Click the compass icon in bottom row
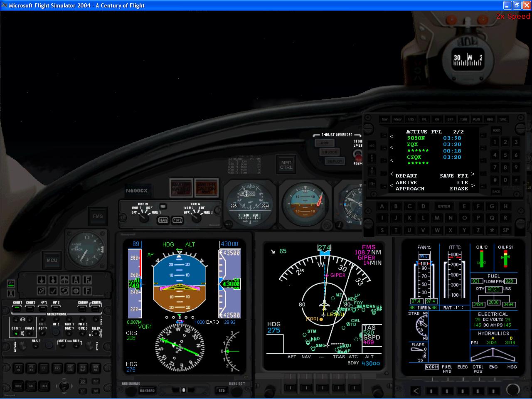This screenshot has height=399, width=532. pyautogui.click(x=42, y=291)
